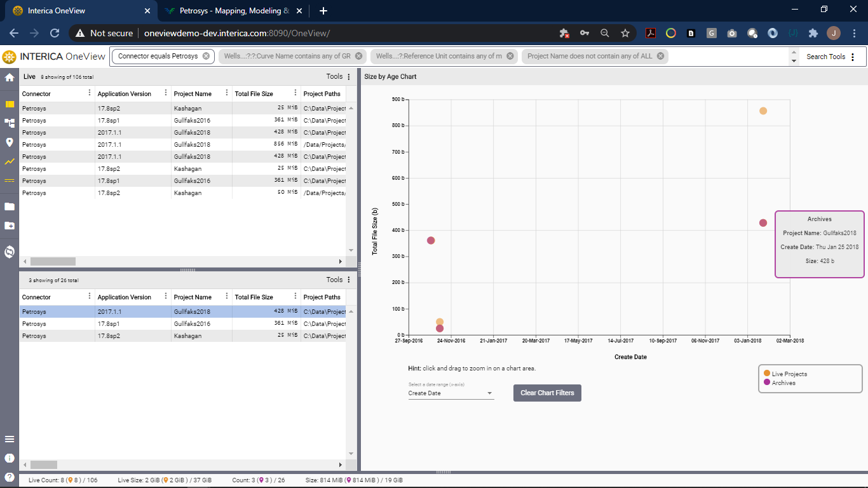Bookmark this page with star icon

pyautogui.click(x=625, y=33)
